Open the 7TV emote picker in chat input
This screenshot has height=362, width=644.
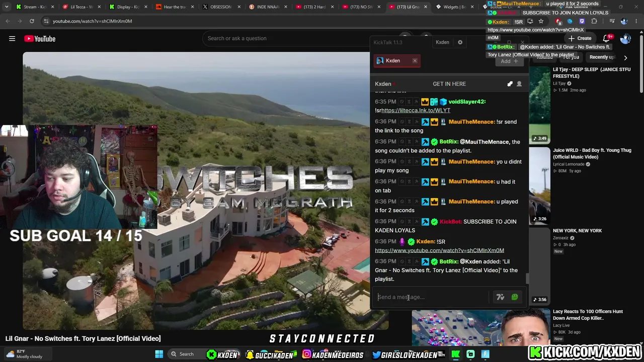[x=500, y=297]
